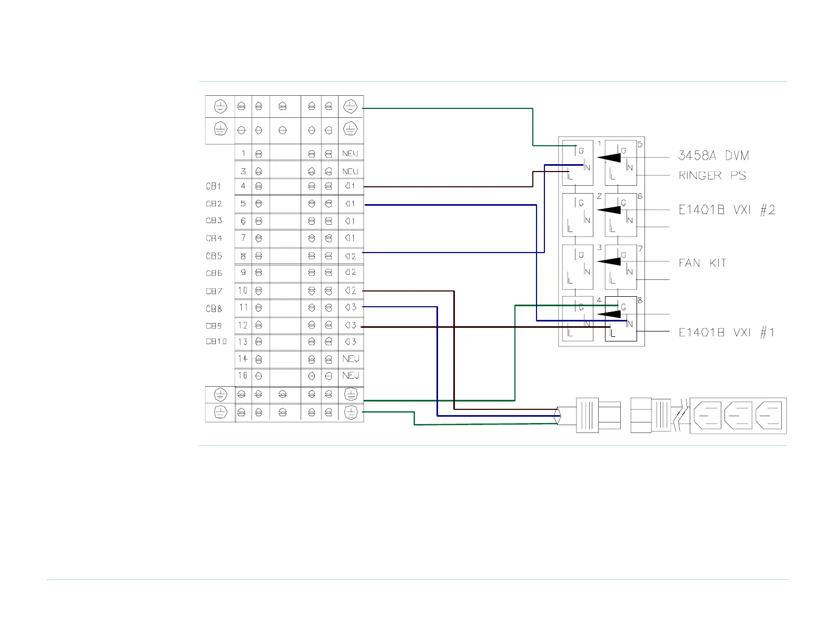Select receptacle number 6 label in outlet panel

point(640,196)
